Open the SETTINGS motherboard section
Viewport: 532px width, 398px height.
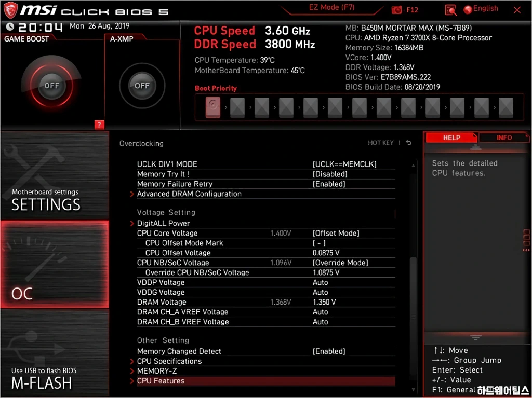pos(55,175)
